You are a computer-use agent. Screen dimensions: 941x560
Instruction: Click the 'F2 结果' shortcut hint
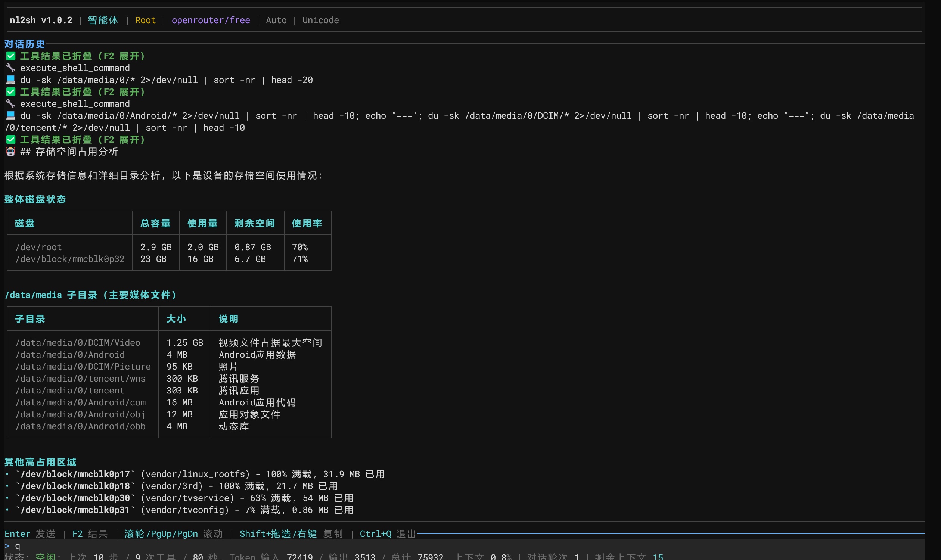coord(90,533)
